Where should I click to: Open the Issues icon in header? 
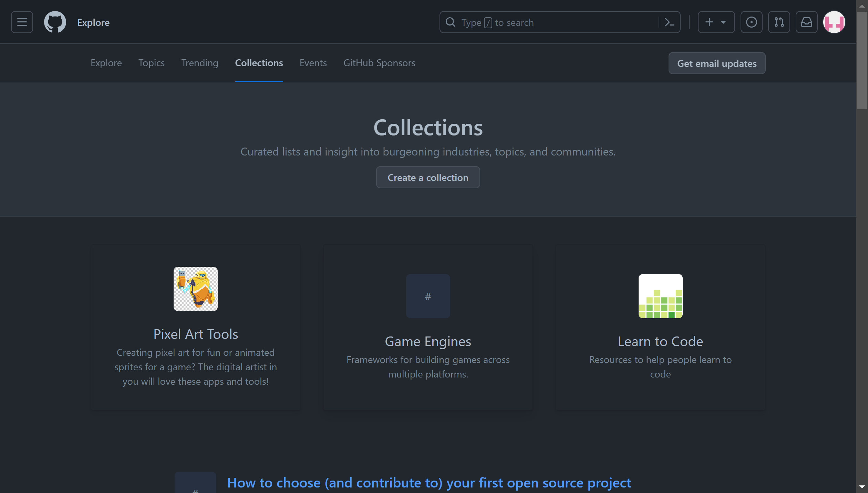751,22
